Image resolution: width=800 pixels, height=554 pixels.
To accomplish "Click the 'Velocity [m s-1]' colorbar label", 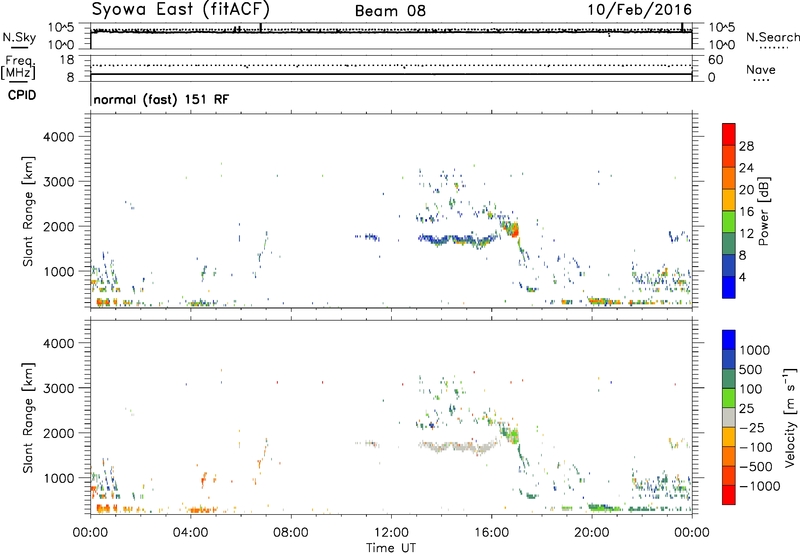I will click(x=790, y=417).
